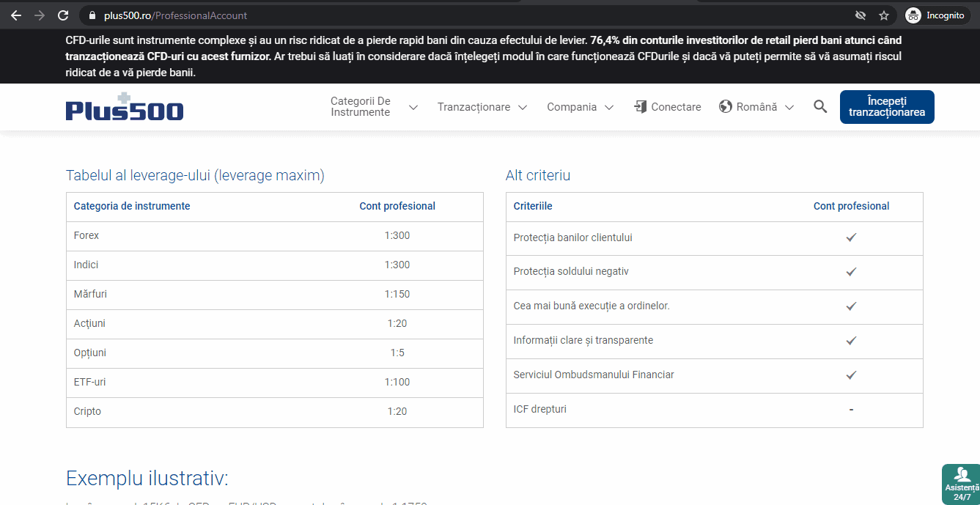Open the search magnifier icon

[x=819, y=106]
